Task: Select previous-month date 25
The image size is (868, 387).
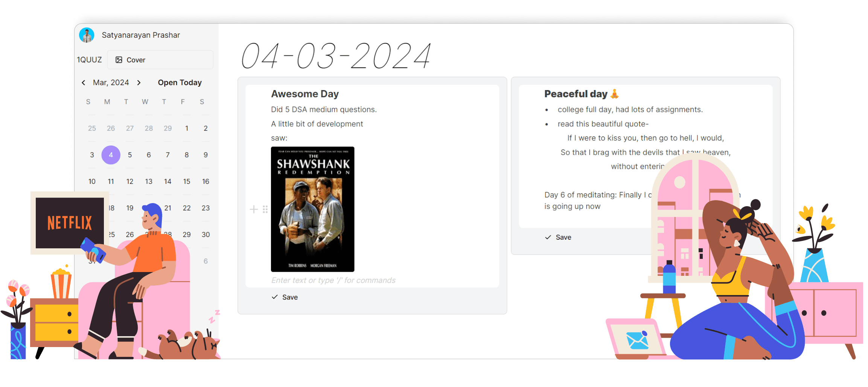Action: [92, 128]
